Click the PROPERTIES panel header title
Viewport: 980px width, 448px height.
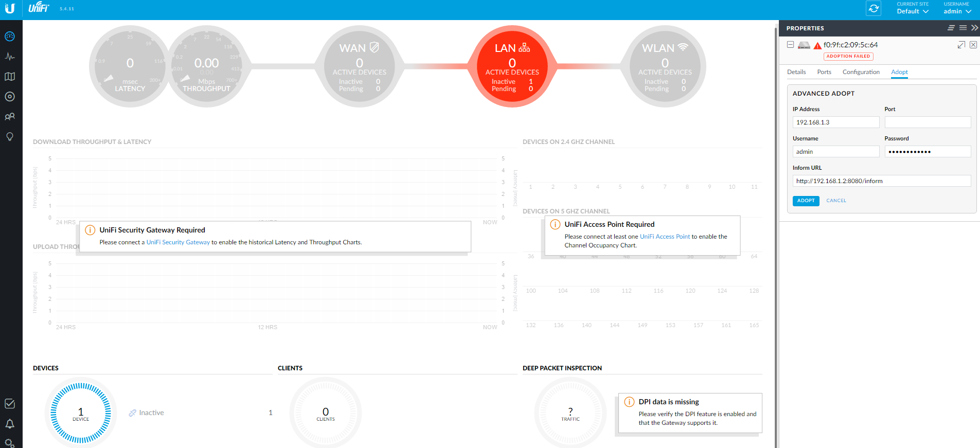click(x=805, y=28)
